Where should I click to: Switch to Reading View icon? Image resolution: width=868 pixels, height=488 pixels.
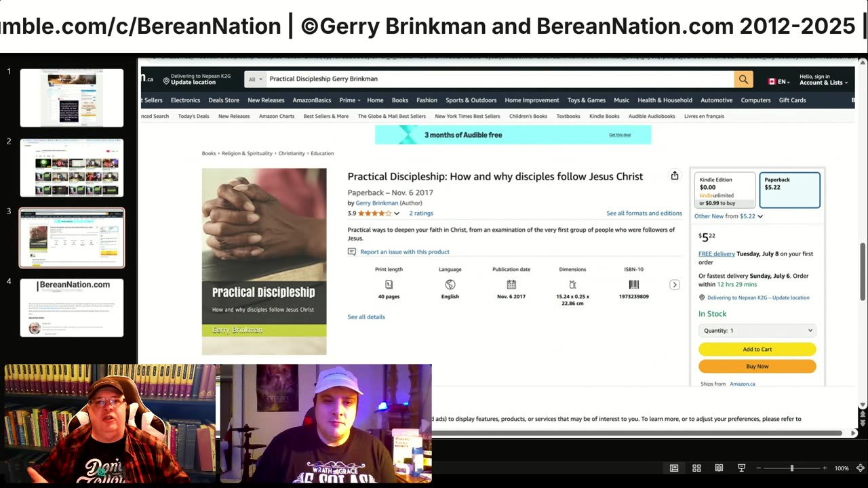click(x=719, y=468)
